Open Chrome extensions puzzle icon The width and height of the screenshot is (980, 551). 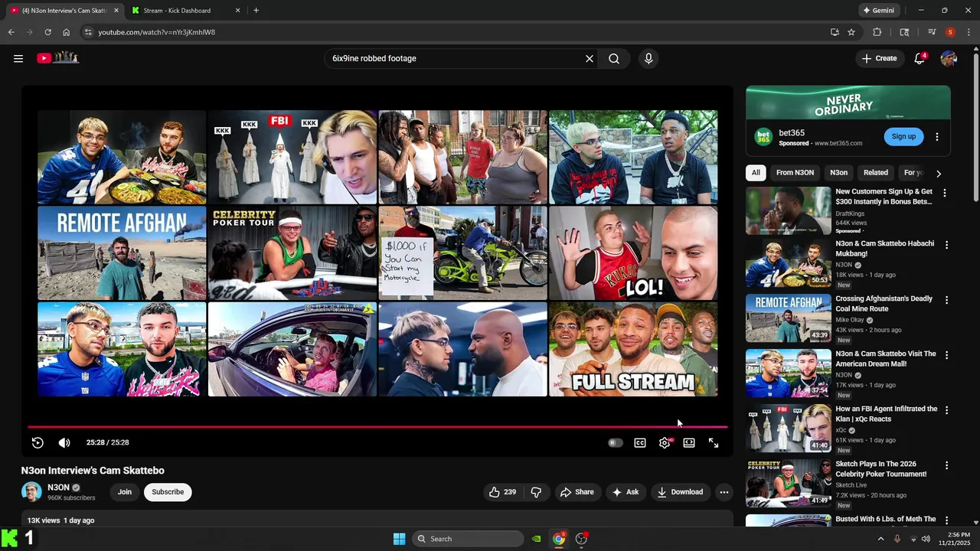[x=877, y=32]
